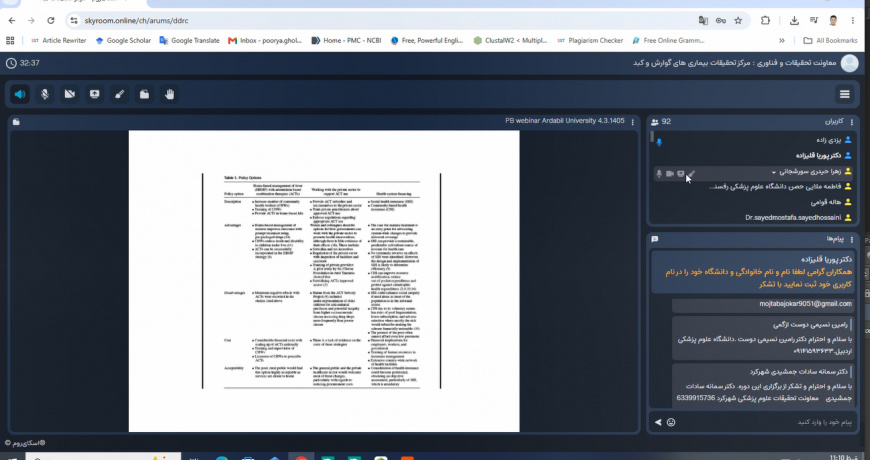Toggle microphone permission for زهرا حیدری سورشجانی
870x460 pixels.
tap(659, 174)
